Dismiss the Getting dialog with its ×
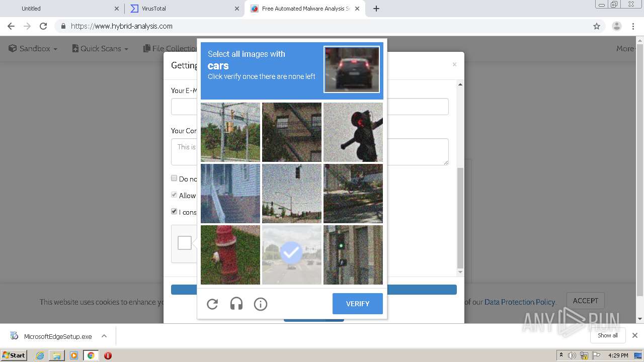This screenshot has height=362, width=644. tap(454, 64)
